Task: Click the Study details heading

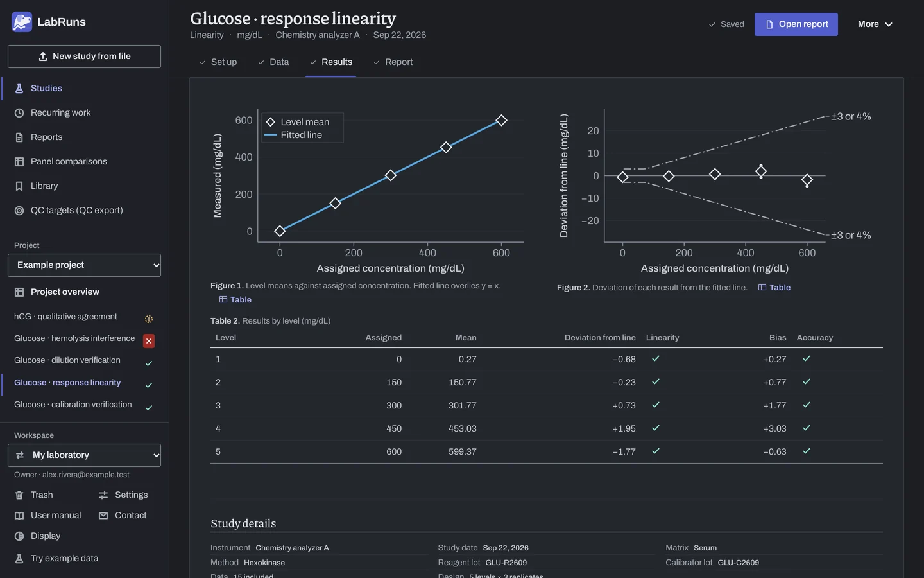Action: pos(243,523)
